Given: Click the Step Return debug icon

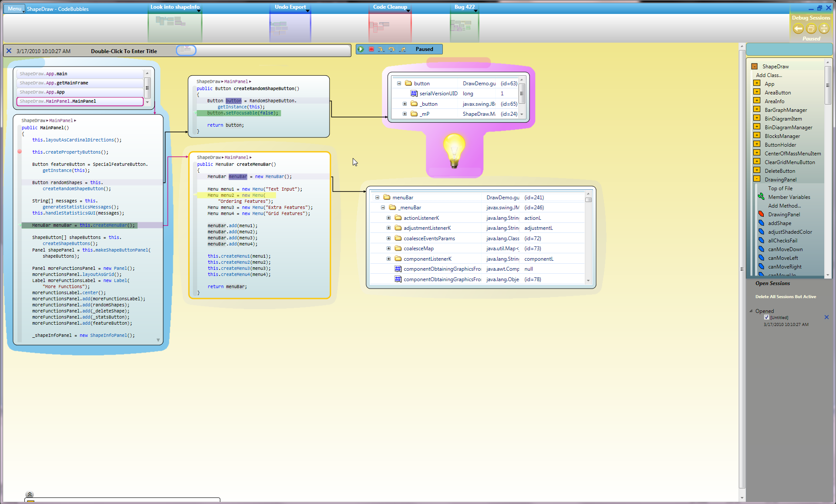Looking at the screenshot, I should coord(402,49).
